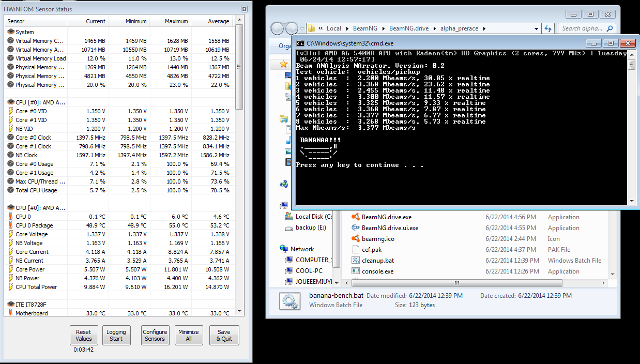Click the cmd.exe title bar icon
The image size is (640, 364).
(300, 43)
